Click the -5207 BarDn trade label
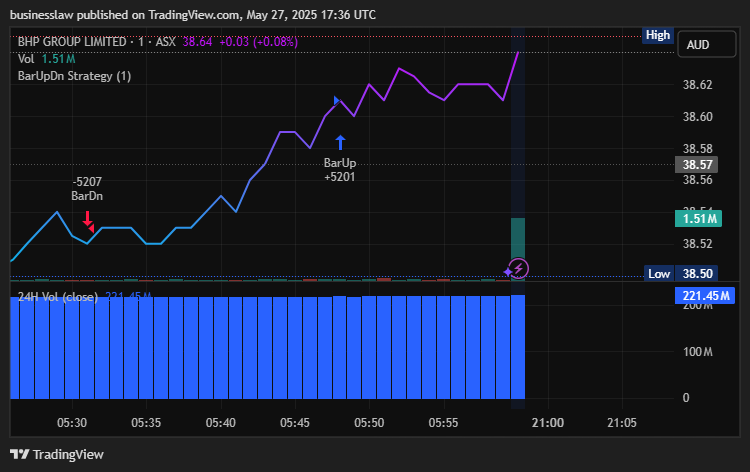This screenshot has height=472, width=750. (x=87, y=189)
